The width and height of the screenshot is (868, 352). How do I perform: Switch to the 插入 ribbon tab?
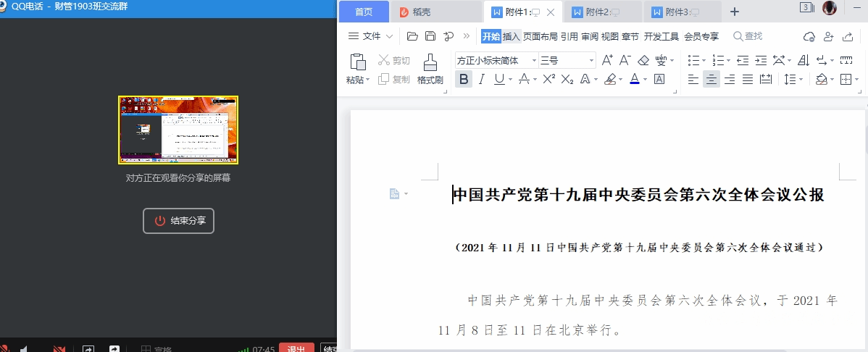coord(511,36)
